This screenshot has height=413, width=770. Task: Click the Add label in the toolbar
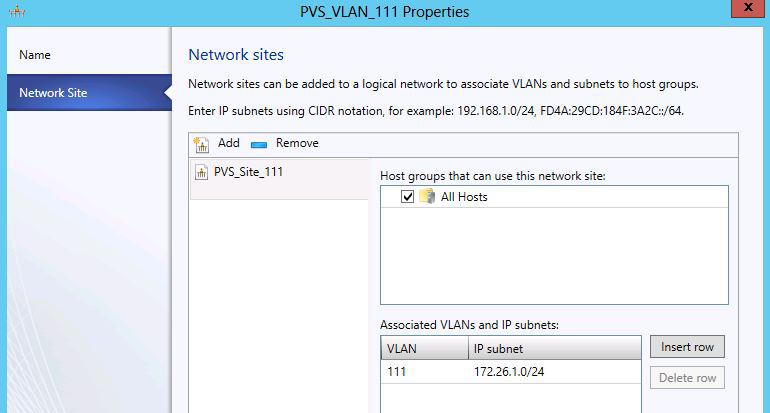pyautogui.click(x=229, y=143)
